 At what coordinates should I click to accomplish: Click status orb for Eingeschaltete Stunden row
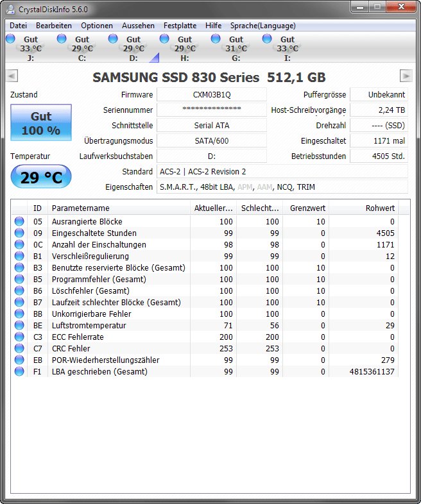(x=19, y=233)
